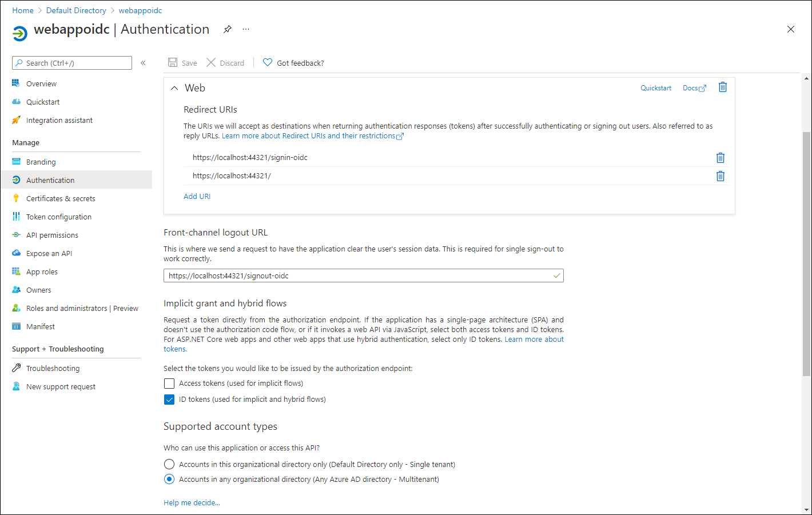Click webappoidc breadcrumb link
The width and height of the screenshot is (812, 515).
pyautogui.click(x=140, y=10)
